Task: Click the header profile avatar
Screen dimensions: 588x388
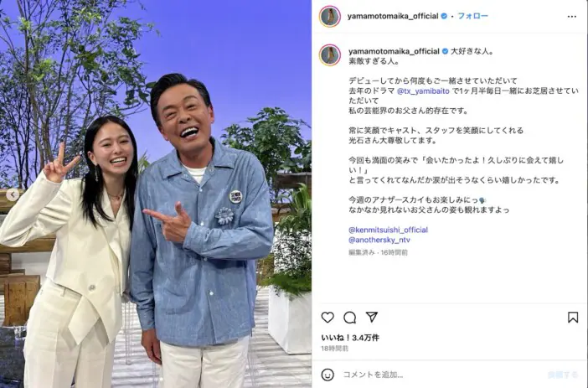Action: point(330,17)
